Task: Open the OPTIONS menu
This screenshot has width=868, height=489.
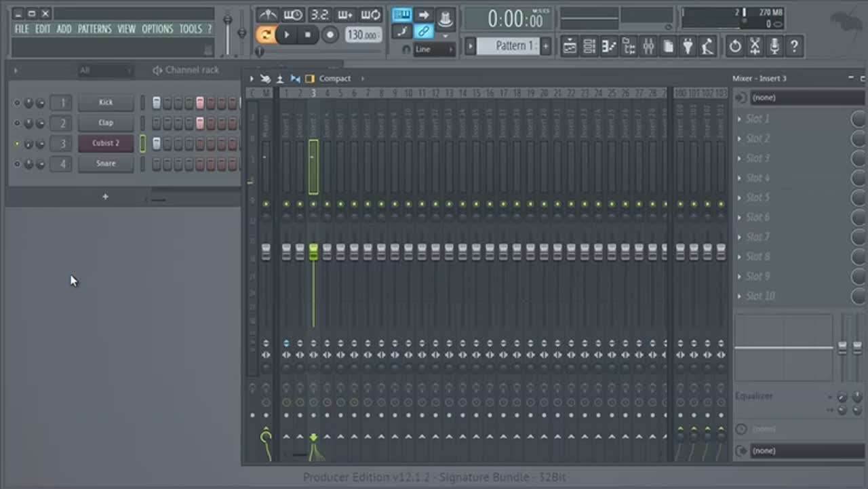Action: coord(157,29)
